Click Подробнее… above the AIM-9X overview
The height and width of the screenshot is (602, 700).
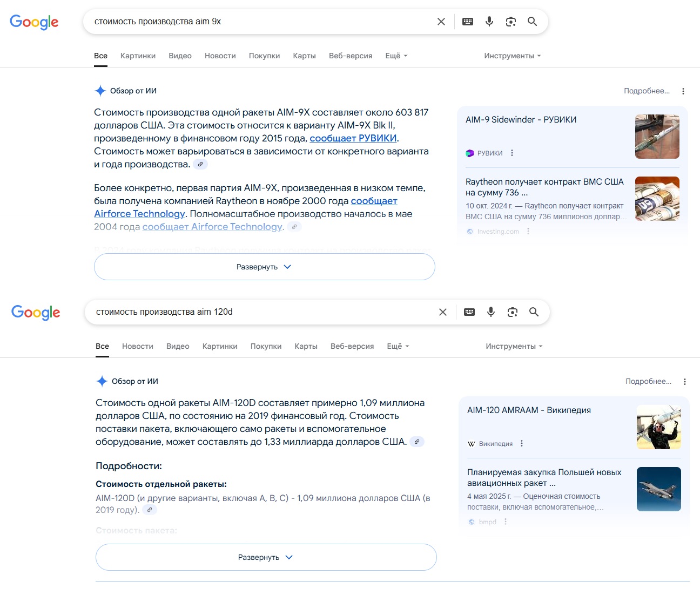click(x=647, y=91)
